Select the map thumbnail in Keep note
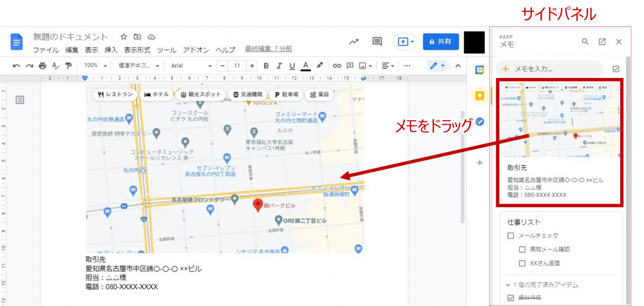The width and height of the screenshot is (644, 306). [x=559, y=120]
